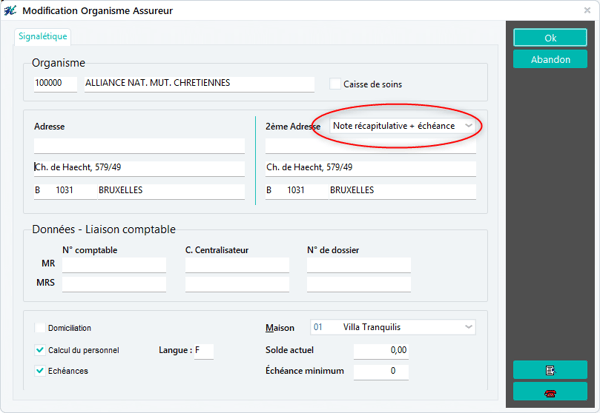Click the Langue input field
This screenshot has height=413, width=600.
[x=204, y=350]
